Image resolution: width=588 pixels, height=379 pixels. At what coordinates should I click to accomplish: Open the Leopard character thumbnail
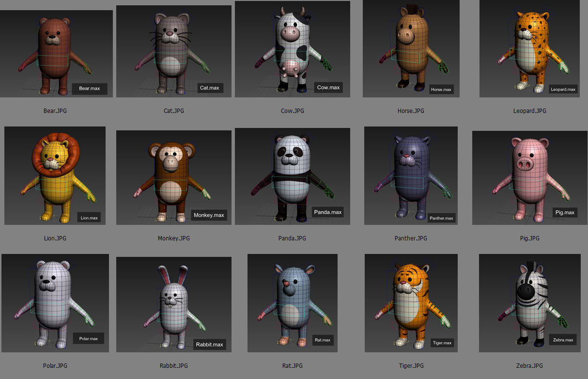pos(530,49)
